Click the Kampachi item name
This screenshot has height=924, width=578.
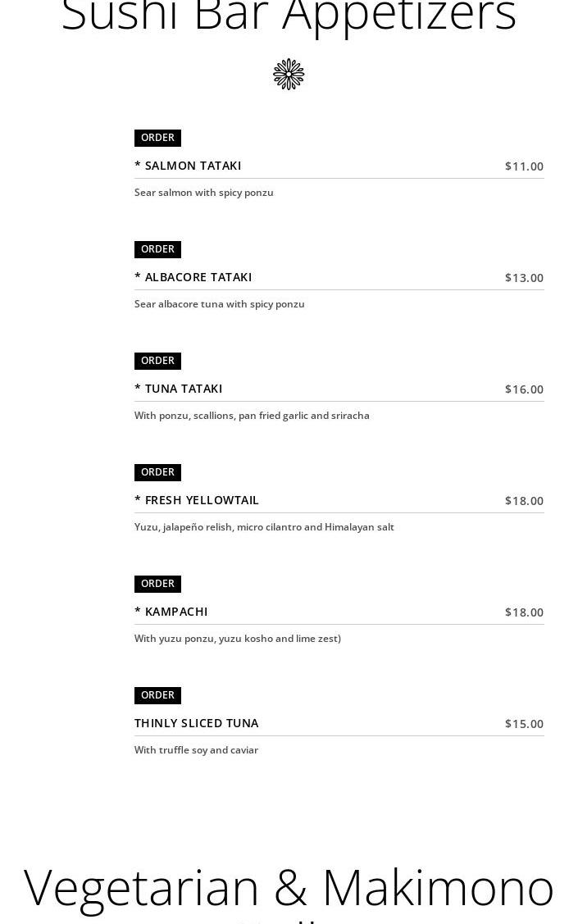171,612
